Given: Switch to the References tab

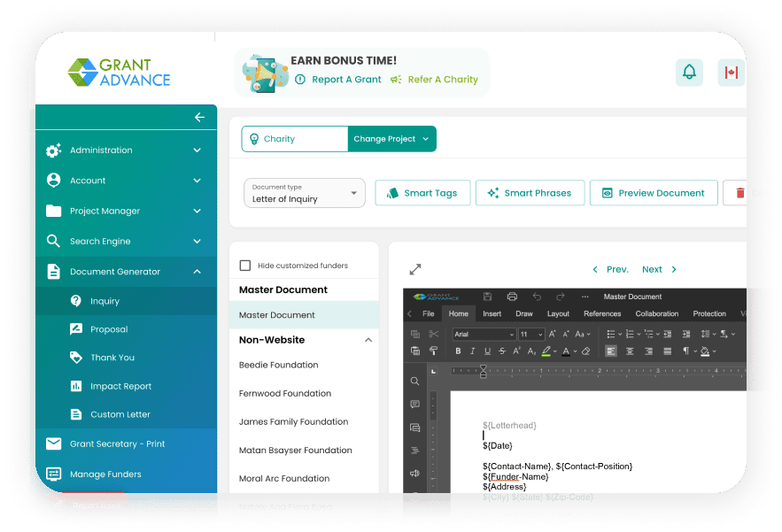Looking at the screenshot, I should (x=602, y=313).
